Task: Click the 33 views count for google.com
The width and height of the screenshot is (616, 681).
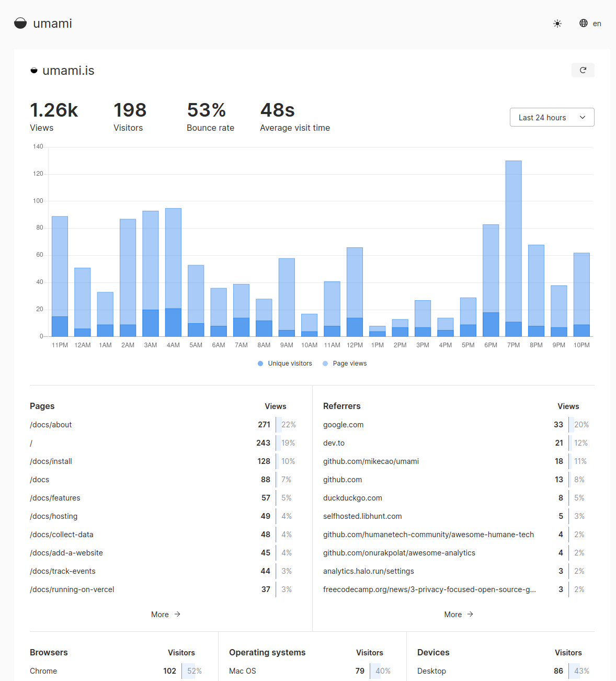Action: click(558, 425)
